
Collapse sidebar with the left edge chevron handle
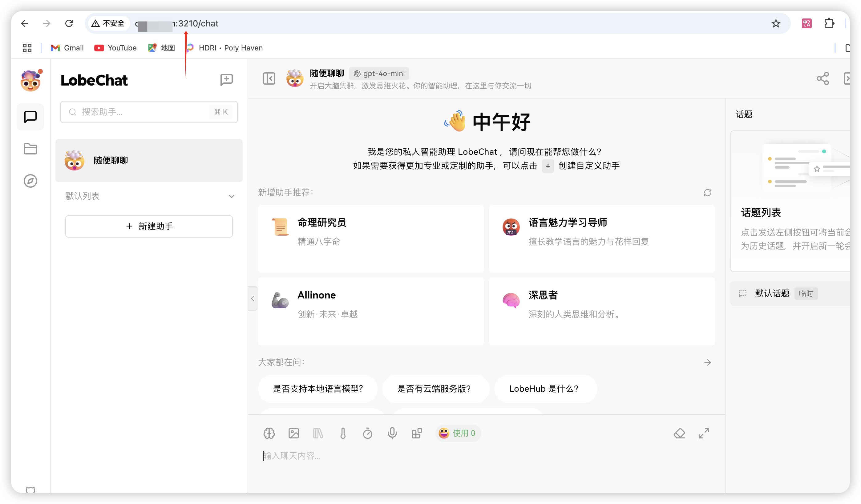pos(253,299)
